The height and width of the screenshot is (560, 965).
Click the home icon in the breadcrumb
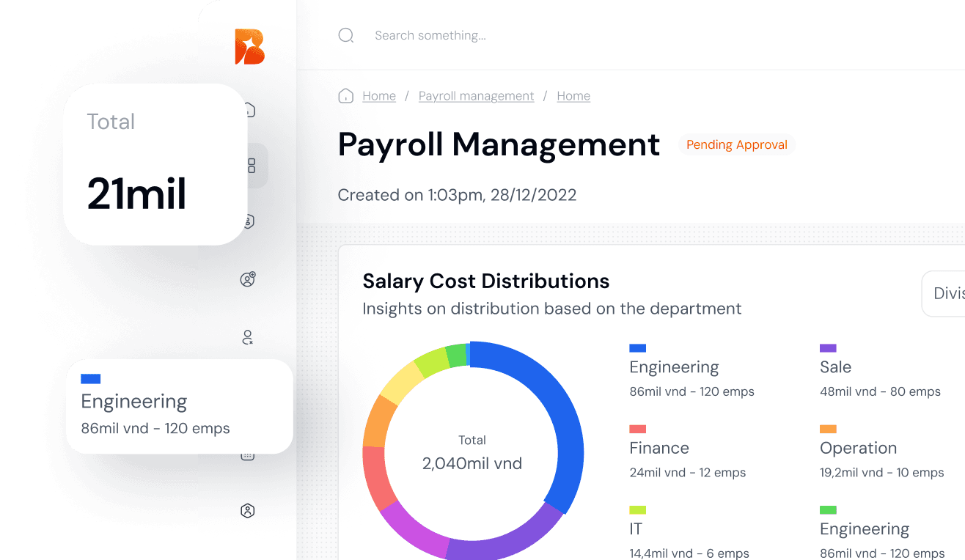pos(345,96)
